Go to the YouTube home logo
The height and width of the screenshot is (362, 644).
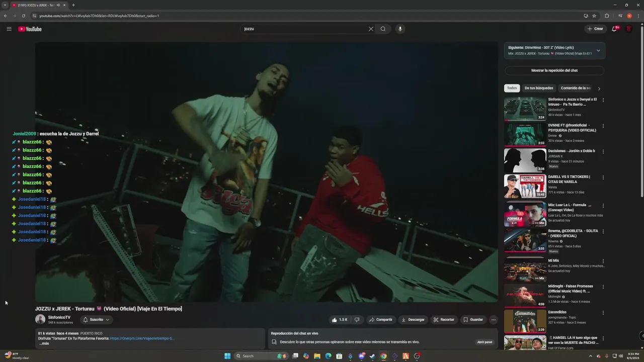click(30, 29)
